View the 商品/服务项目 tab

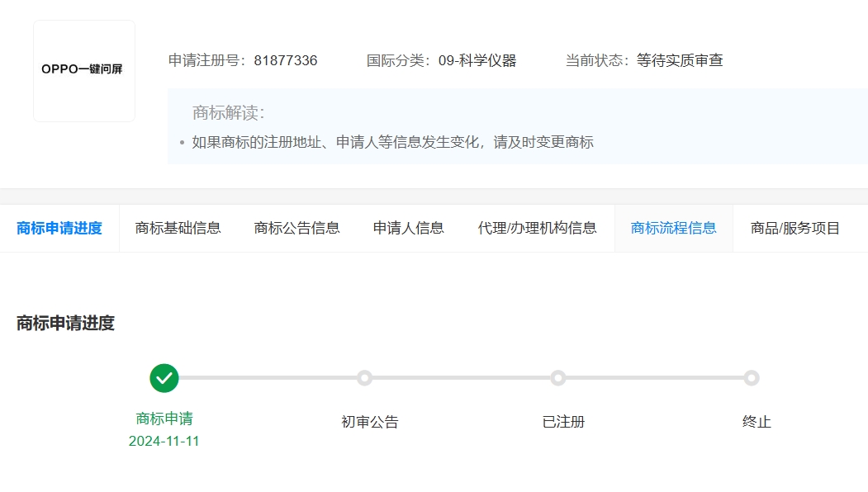794,228
